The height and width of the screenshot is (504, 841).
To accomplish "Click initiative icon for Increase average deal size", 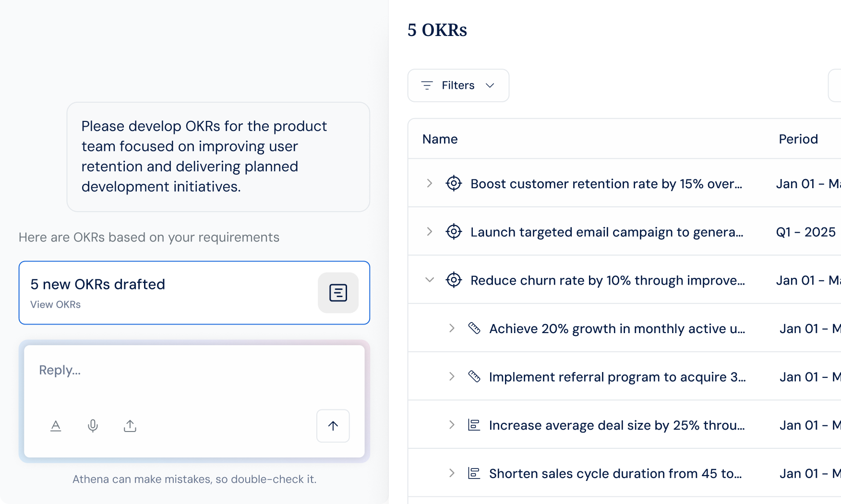I will 474,425.
